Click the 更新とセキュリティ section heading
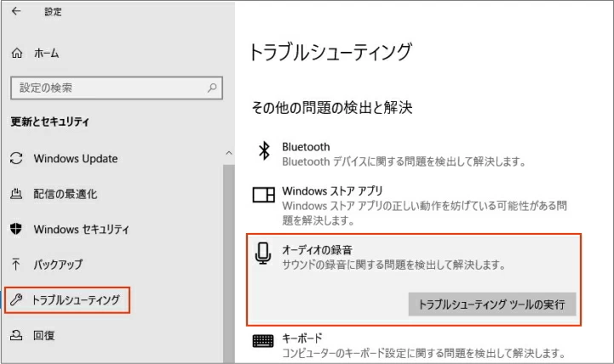Image resolution: width=614 pixels, height=364 pixels. pos(49,122)
